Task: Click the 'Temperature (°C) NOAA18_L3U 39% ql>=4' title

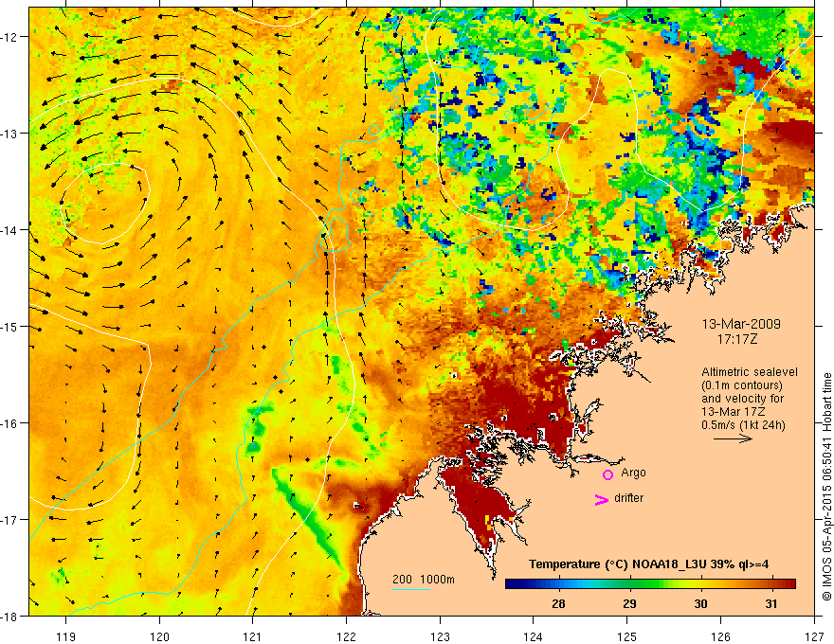Action: [648, 564]
